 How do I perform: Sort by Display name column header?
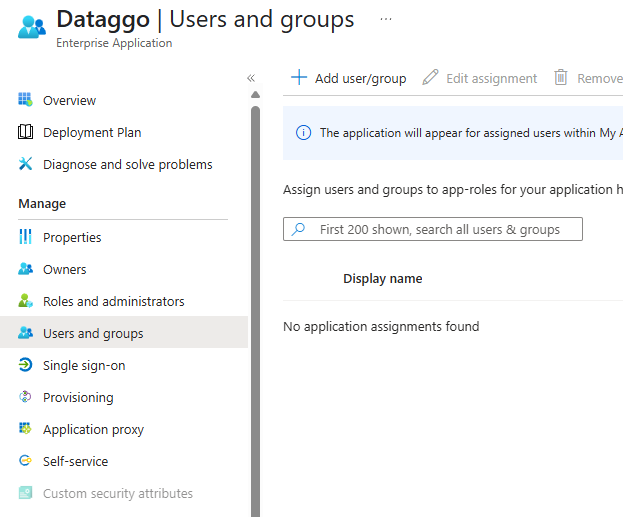(383, 279)
